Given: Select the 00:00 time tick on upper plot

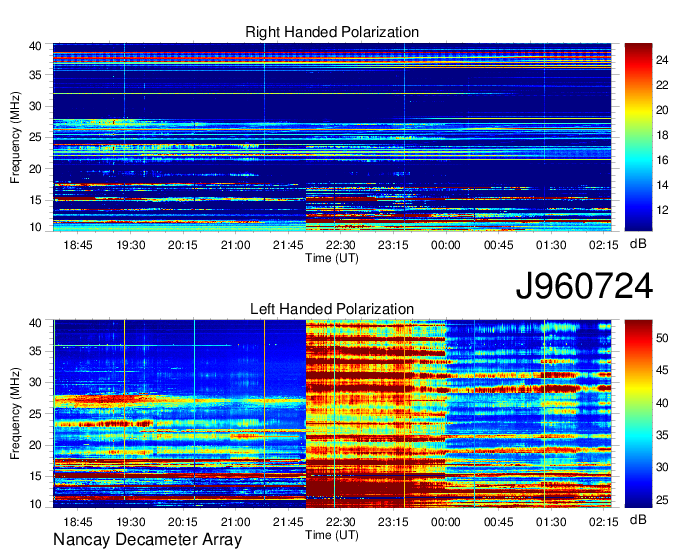Looking at the screenshot, I should (446, 245).
